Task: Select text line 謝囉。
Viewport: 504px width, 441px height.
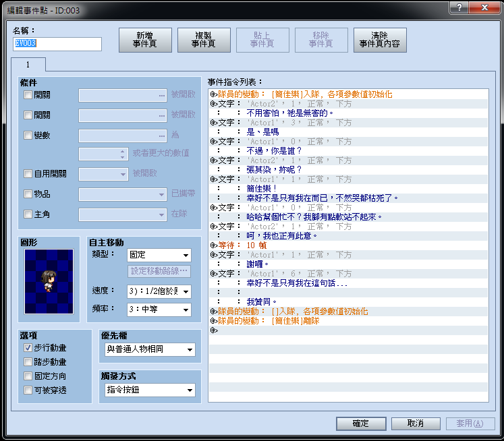Action: pyautogui.click(x=348, y=264)
